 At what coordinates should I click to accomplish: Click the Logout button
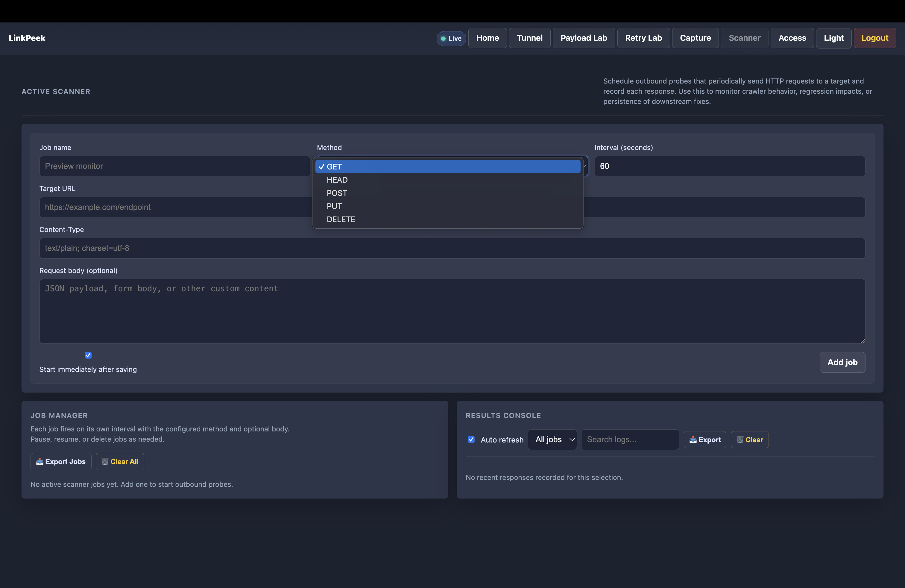pos(875,38)
